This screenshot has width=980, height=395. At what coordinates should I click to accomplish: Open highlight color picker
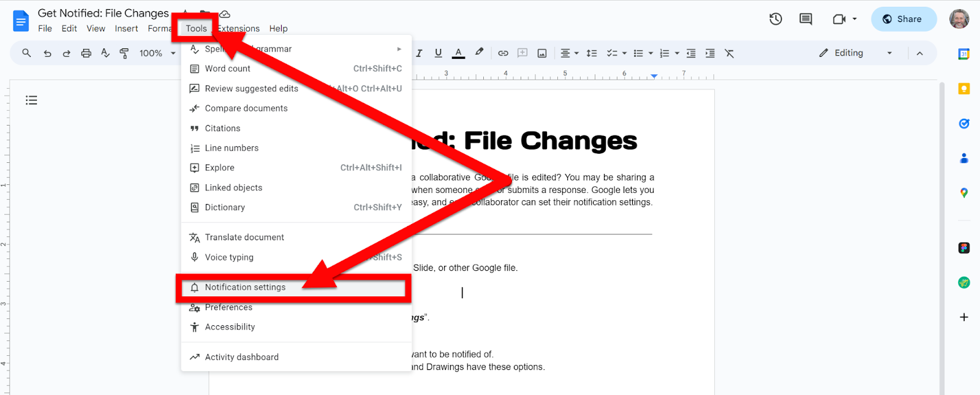click(x=479, y=53)
